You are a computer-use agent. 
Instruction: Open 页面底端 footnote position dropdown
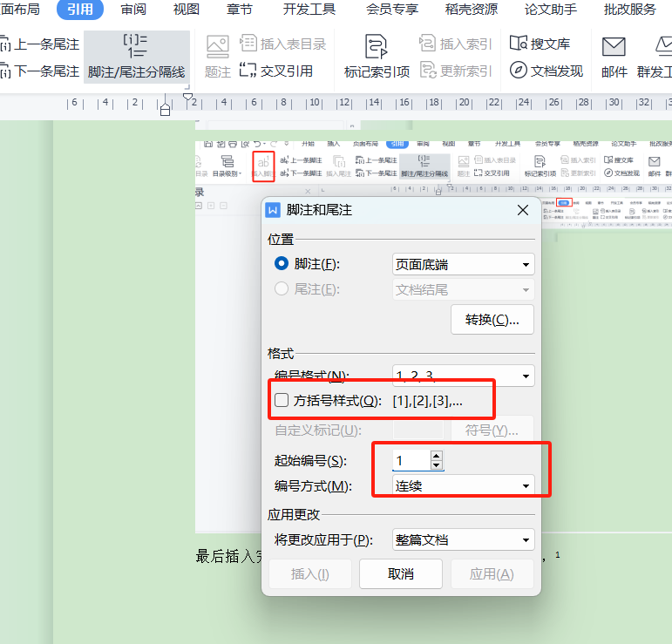tap(464, 264)
